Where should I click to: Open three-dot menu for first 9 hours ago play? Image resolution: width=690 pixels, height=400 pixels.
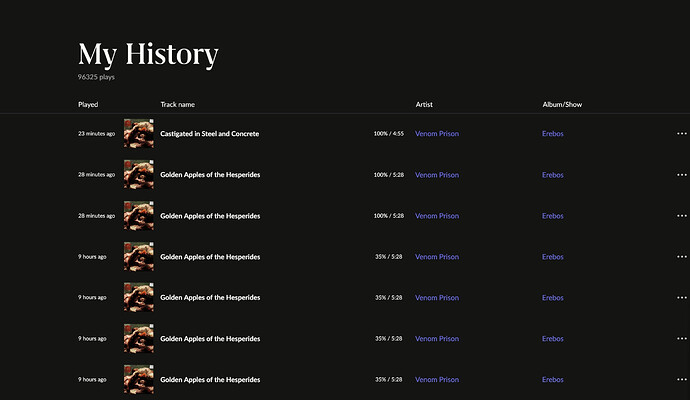(682, 257)
